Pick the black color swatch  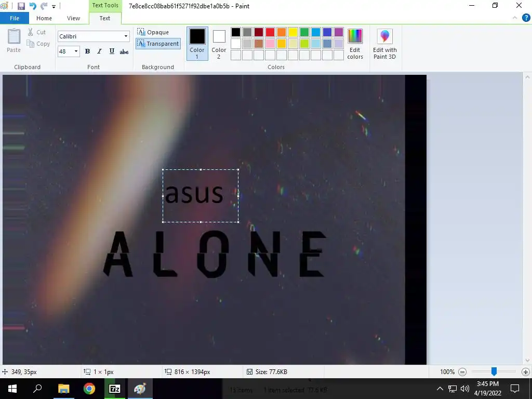[236, 32]
